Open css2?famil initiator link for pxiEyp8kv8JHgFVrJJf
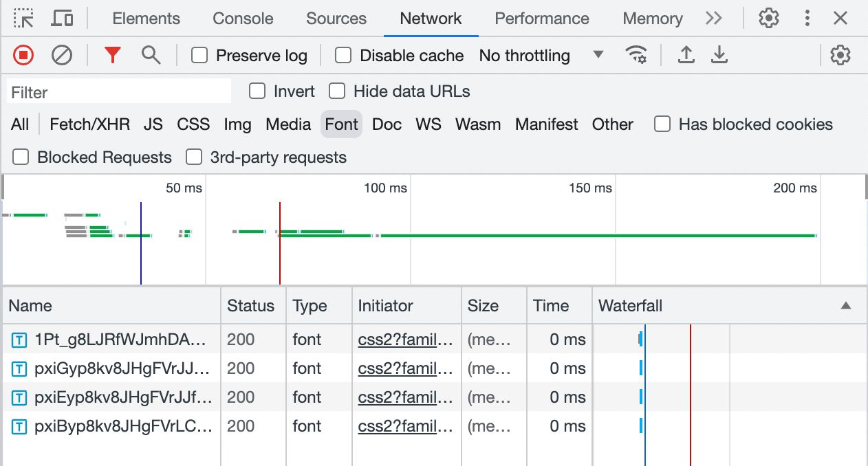Viewport: 868px width, 466px height. [406, 397]
